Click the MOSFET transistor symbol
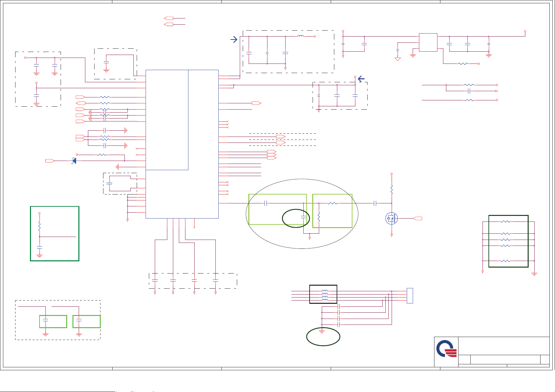The height and width of the screenshot is (392, 555). (x=391, y=218)
